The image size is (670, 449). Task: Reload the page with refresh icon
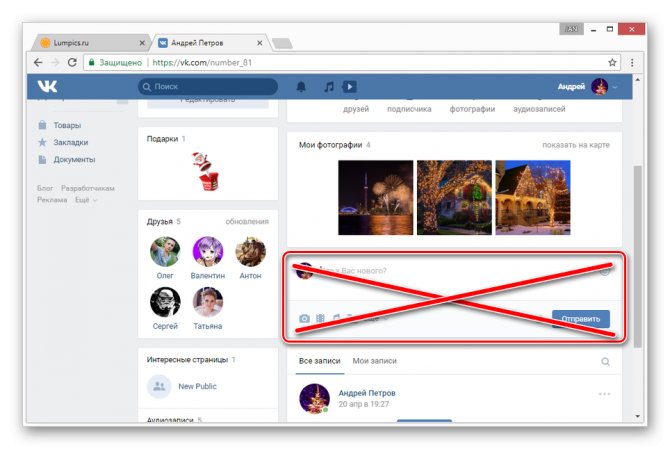pyautogui.click(x=72, y=62)
